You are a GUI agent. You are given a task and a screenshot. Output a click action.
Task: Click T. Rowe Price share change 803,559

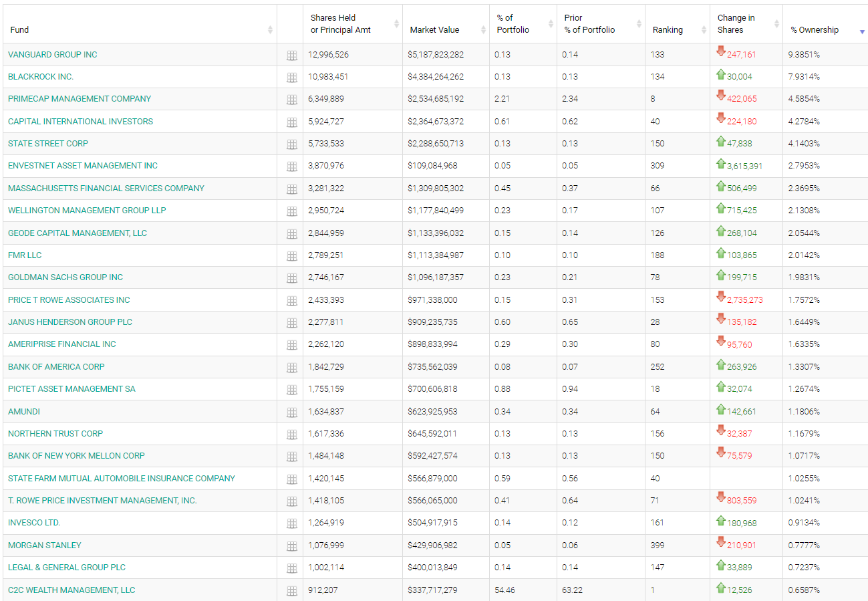pos(742,501)
